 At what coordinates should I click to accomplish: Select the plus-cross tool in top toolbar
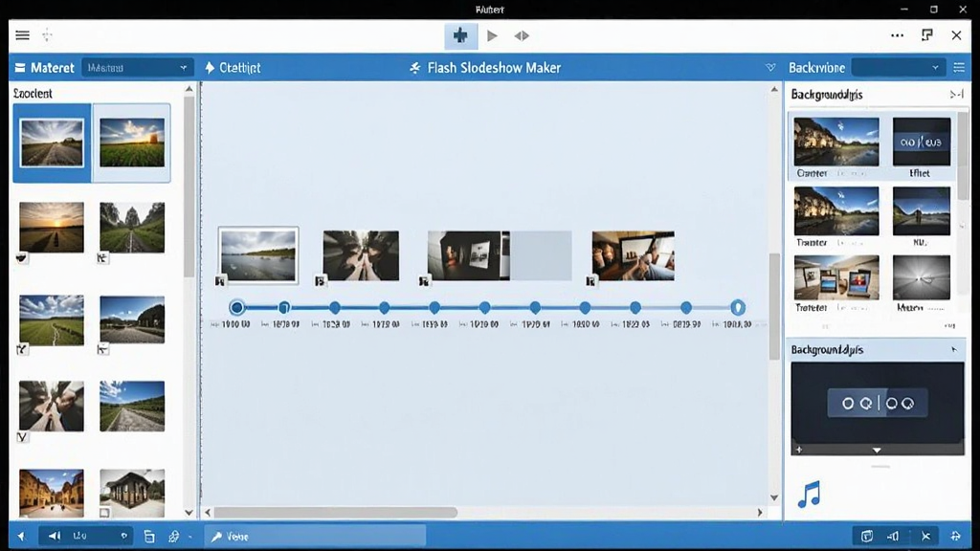coord(460,35)
